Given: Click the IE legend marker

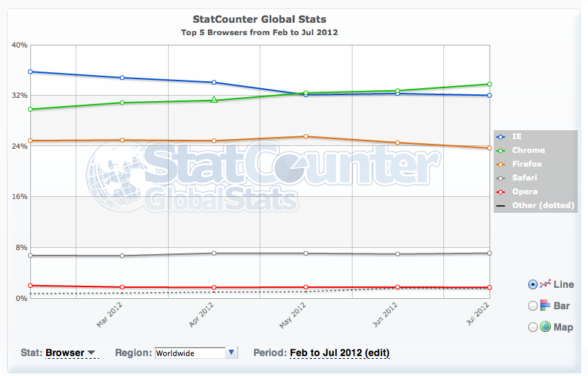Looking at the screenshot, I should [x=501, y=136].
